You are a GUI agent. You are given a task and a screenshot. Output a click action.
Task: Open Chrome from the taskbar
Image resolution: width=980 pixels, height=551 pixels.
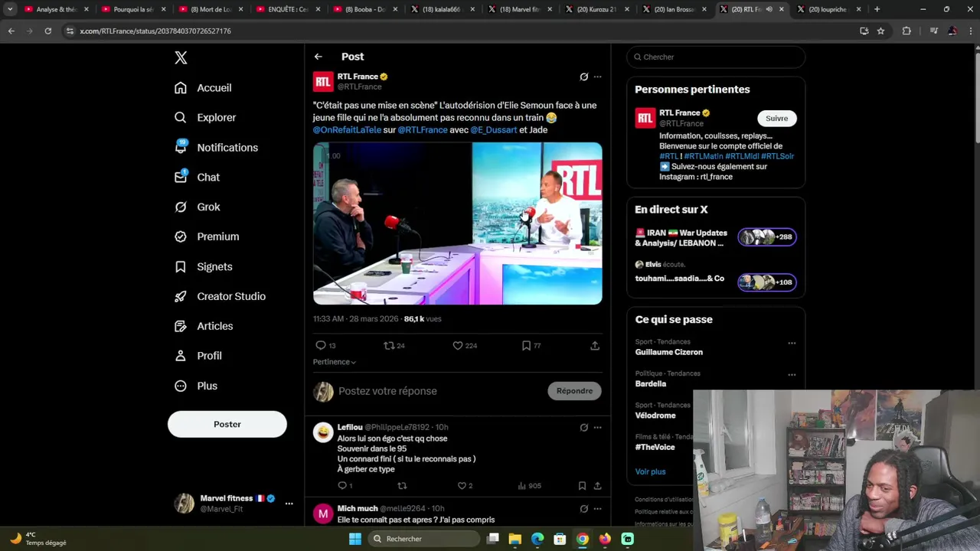tap(583, 539)
